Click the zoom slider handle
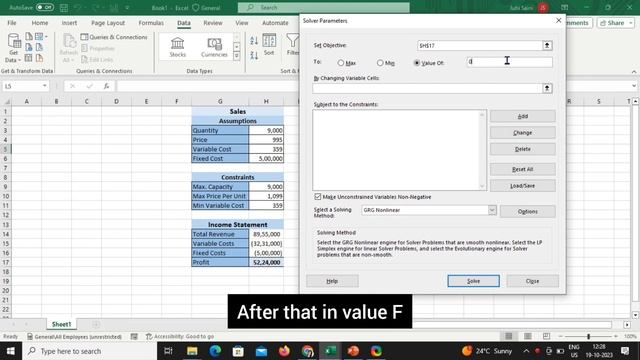The height and width of the screenshot is (360, 640). [x=588, y=336]
